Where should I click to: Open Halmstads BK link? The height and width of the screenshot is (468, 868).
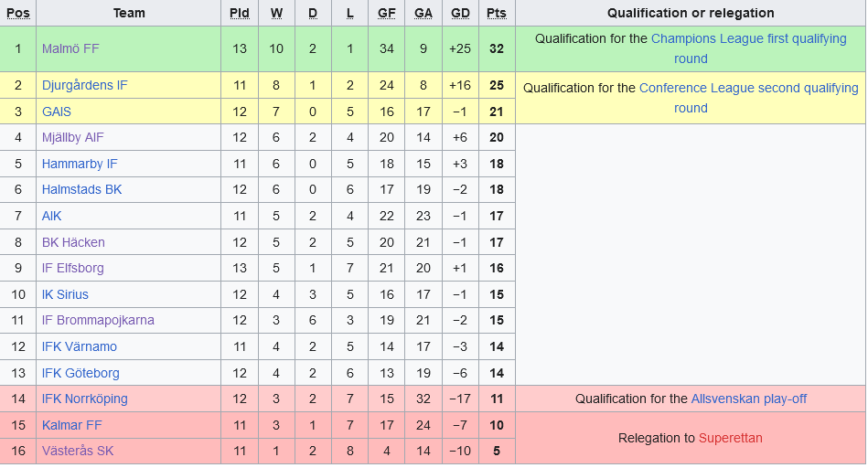[x=81, y=189]
